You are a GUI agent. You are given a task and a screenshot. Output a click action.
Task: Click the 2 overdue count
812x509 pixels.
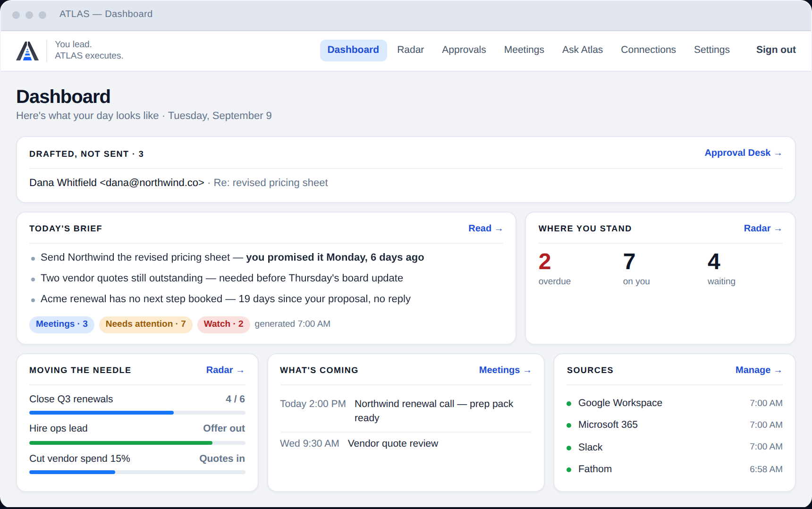pyautogui.click(x=555, y=268)
